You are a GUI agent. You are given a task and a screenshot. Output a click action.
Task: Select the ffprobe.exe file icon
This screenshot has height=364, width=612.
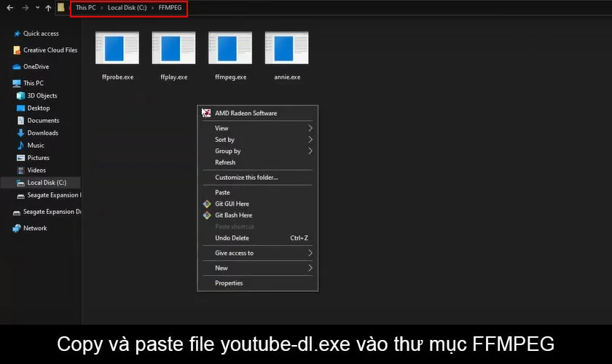coord(117,48)
